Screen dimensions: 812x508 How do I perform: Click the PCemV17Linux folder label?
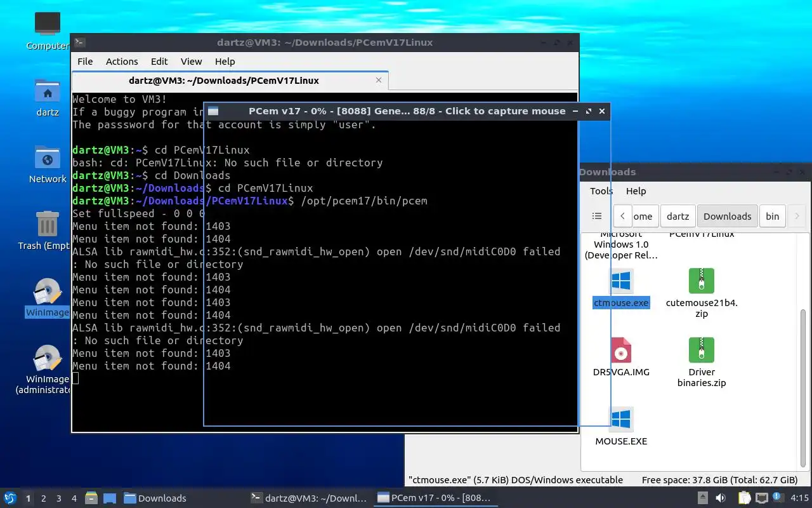(702, 234)
